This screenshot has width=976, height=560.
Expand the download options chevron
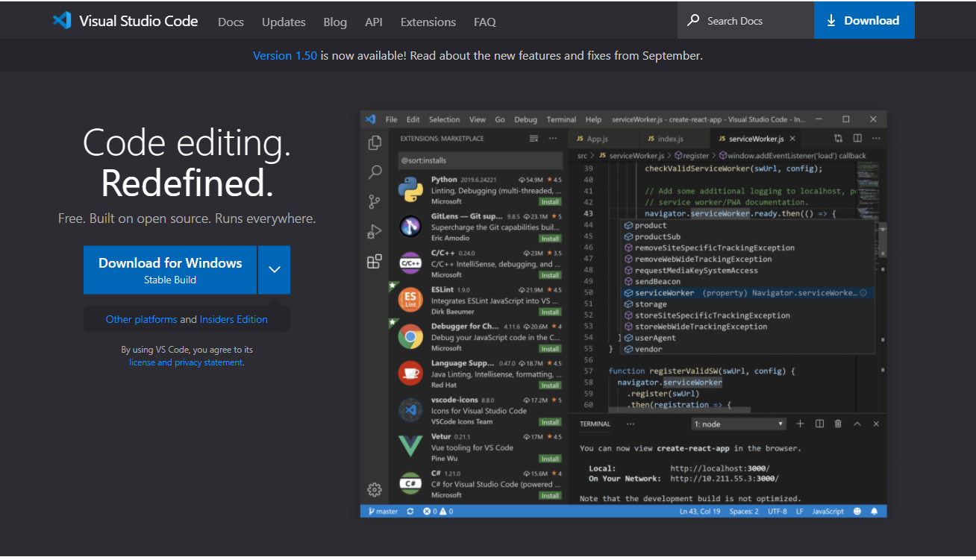[x=275, y=270]
